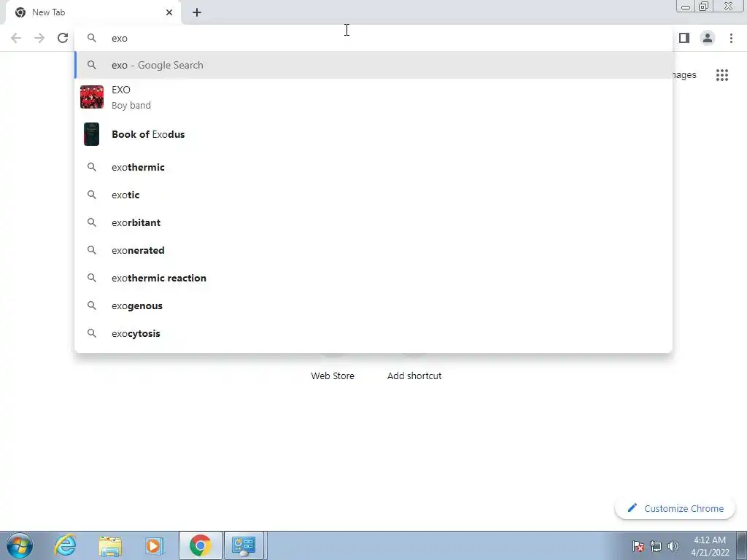Click search icon beside exotic
The width and height of the screenshot is (747, 560).
[91, 195]
